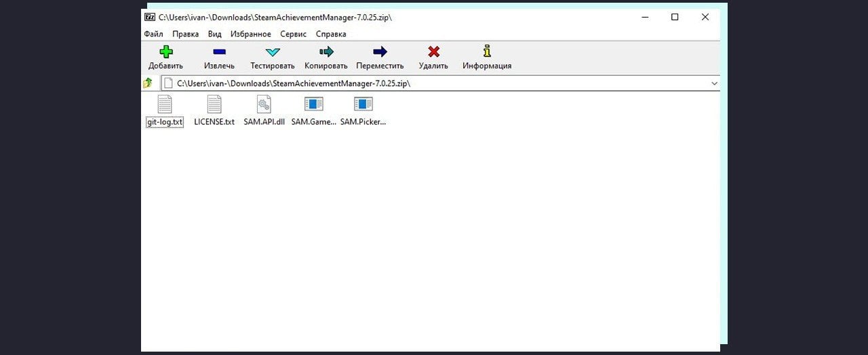Open the Сервис menu
This screenshot has height=355, width=868.
click(293, 34)
